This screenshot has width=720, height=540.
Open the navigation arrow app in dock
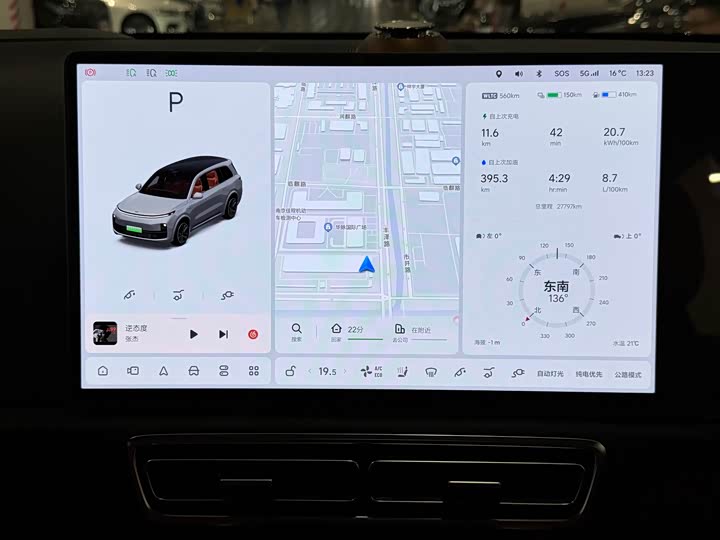[x=163, y=371]
